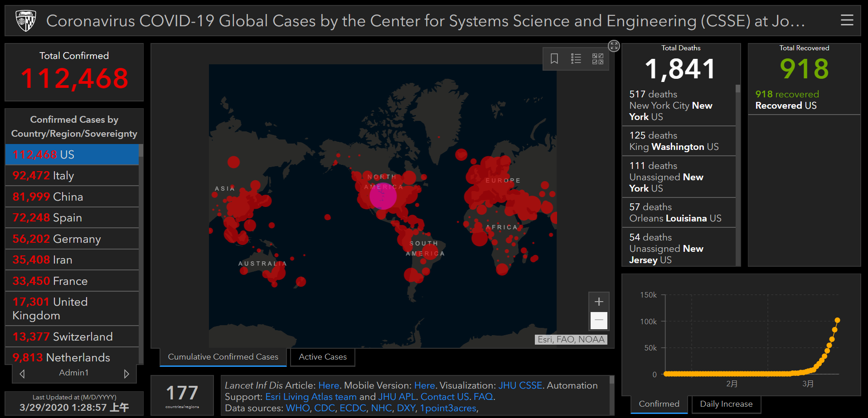
Task: Open the JHU APL link
Action: pos(397,397)
